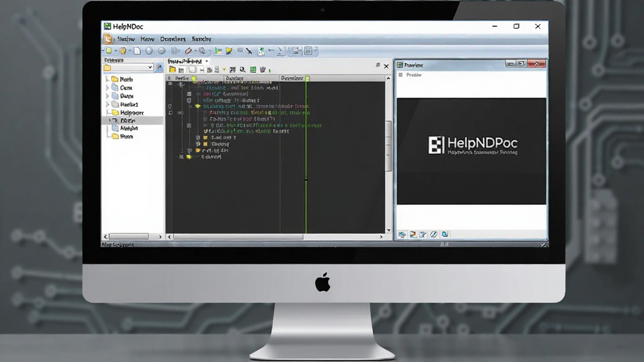Click the editor horizontal scrollbar right arrow

381,237
